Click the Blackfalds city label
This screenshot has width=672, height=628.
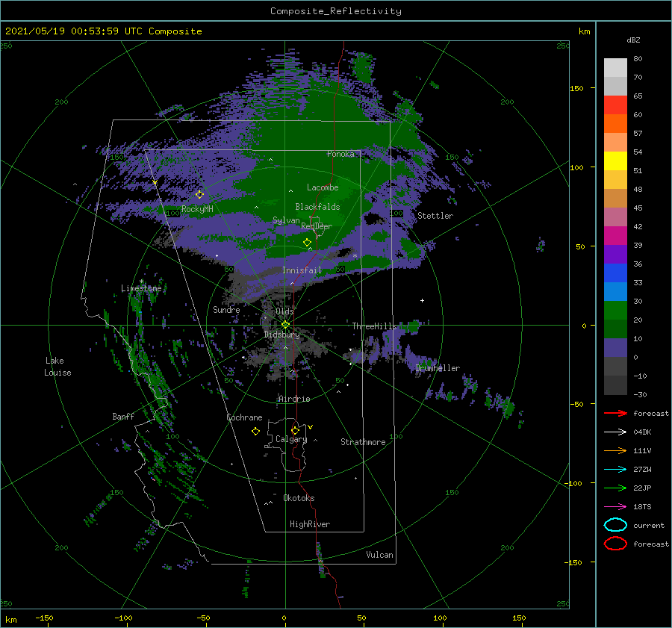(317, 207)
